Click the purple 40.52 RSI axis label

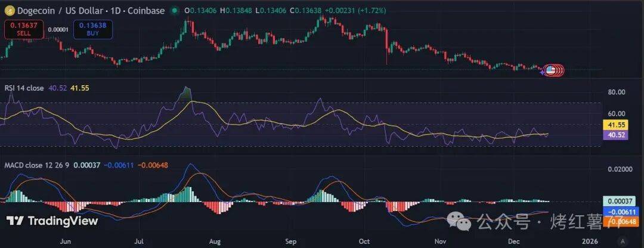tap(613, 135)
